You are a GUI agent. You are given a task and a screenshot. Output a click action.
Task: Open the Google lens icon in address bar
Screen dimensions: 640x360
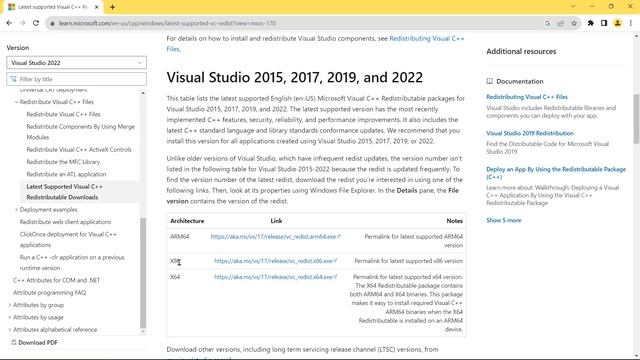pos(547,23)
